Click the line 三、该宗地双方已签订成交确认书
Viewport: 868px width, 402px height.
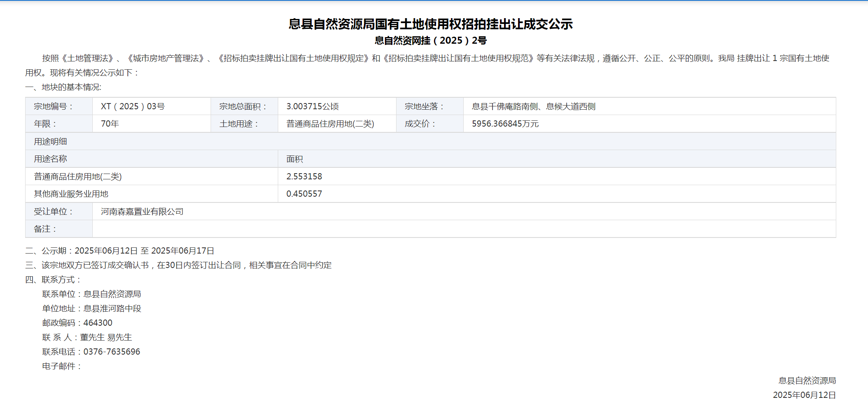point(178,265)
